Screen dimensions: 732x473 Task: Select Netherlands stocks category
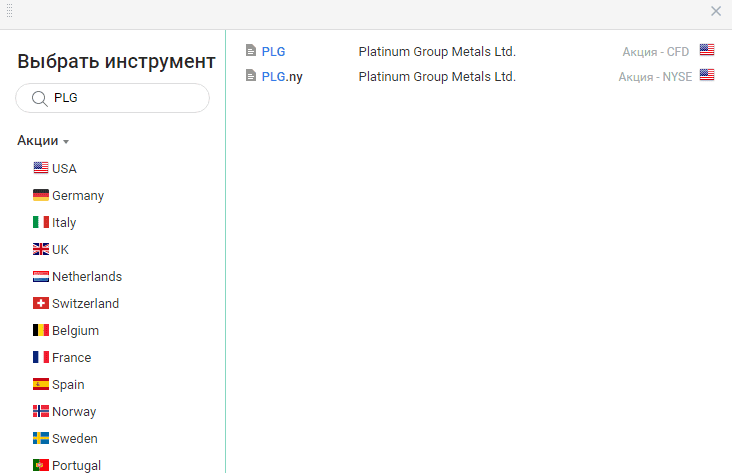(x=87, y=276)
